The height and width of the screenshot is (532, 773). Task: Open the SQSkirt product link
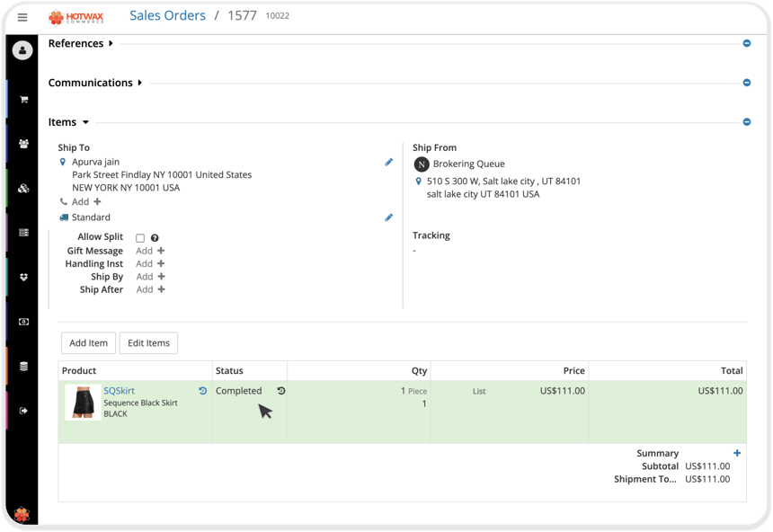pyautogui.click(x=119, y=391)
